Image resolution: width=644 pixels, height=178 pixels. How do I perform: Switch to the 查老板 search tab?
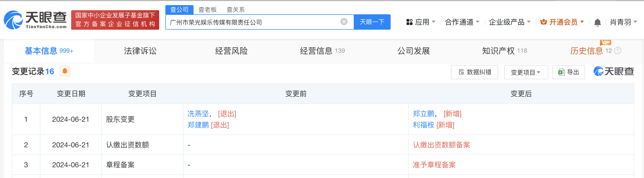coord(208,10)
